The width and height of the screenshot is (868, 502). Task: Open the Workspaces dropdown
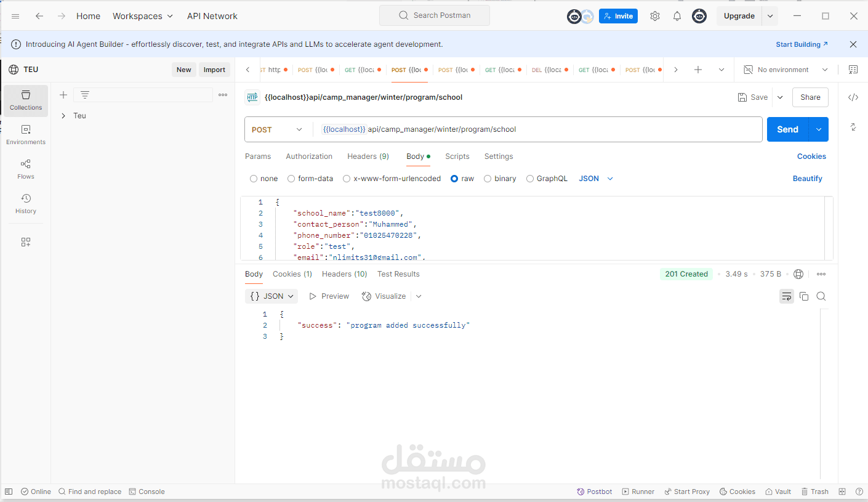coord(143,16)
